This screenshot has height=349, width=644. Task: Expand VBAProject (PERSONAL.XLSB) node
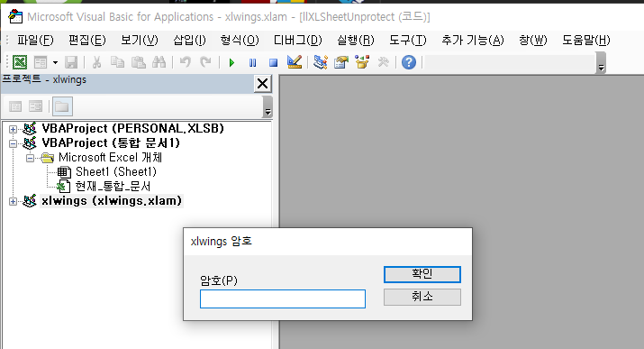13,129
